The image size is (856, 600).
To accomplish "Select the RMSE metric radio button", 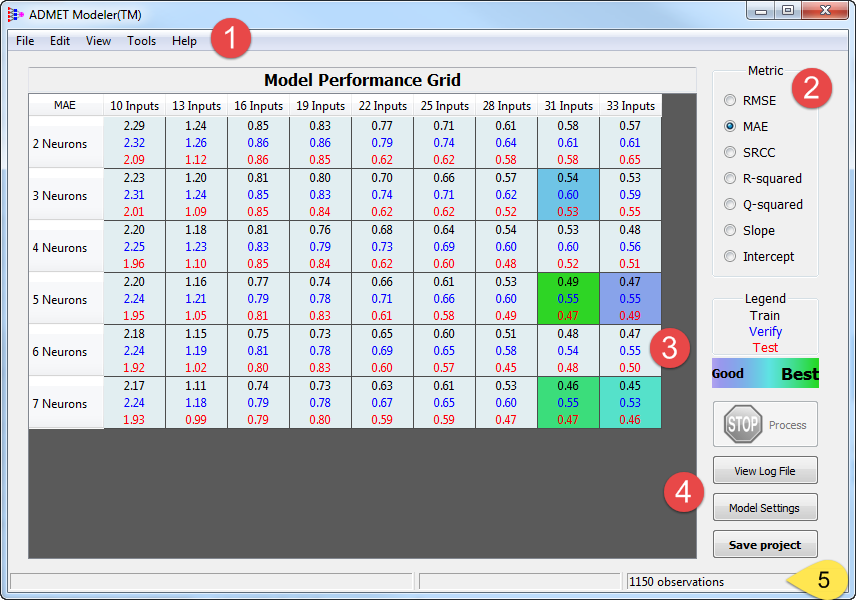I will 730,100.
